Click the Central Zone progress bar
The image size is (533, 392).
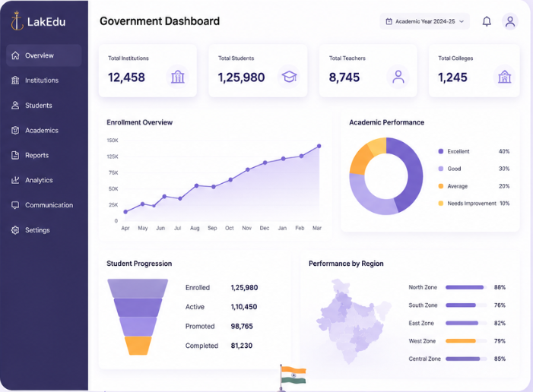coord(466,359)
